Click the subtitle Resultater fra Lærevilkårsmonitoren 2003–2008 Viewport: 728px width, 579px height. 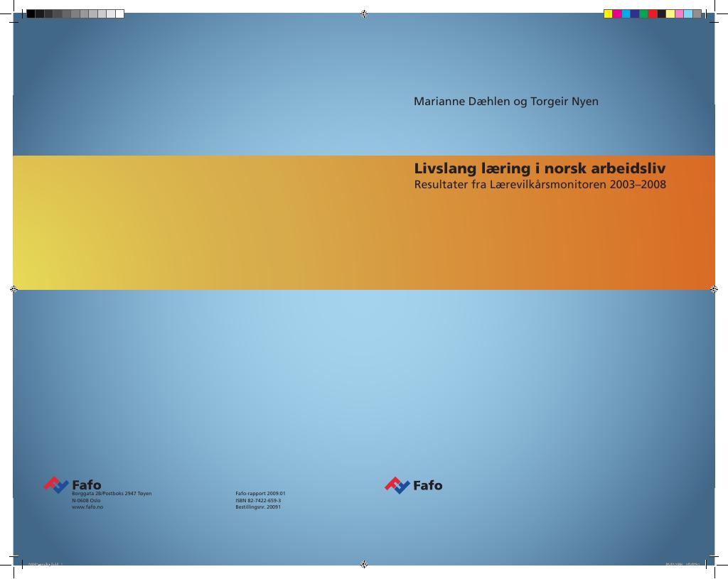tap(540, 185)
